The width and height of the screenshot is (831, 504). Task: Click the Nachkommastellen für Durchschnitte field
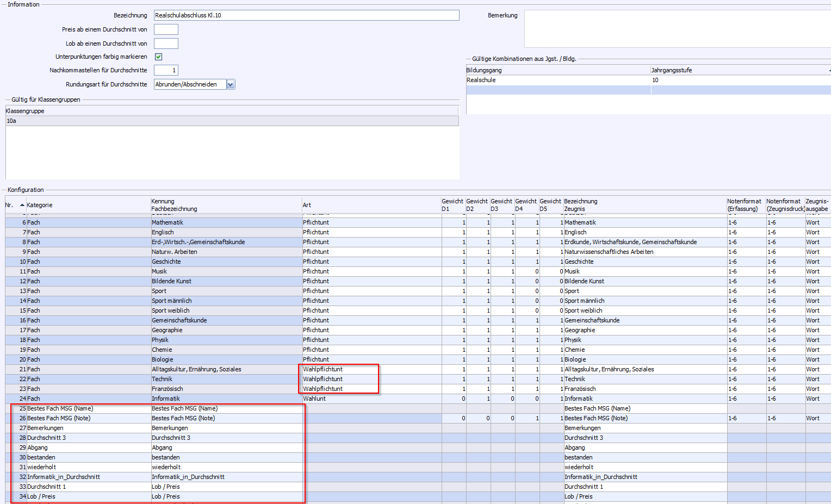(x=166, y=70)
